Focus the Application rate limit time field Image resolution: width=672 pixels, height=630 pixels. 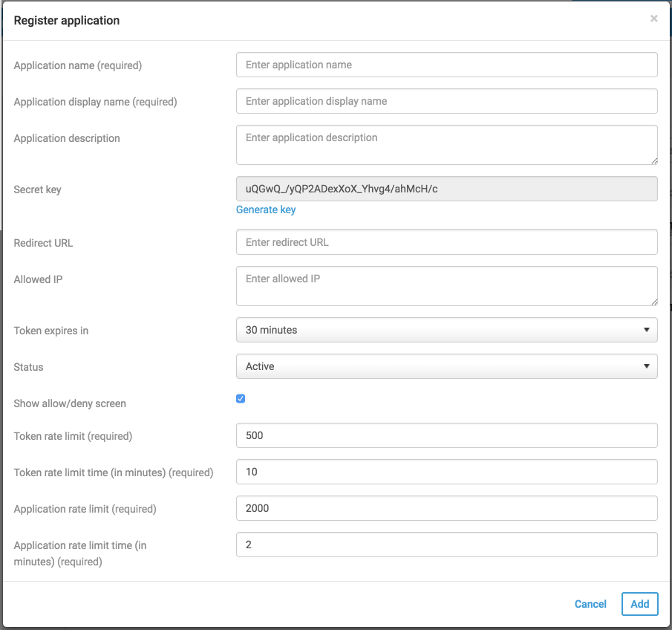(x=446, y=545)
